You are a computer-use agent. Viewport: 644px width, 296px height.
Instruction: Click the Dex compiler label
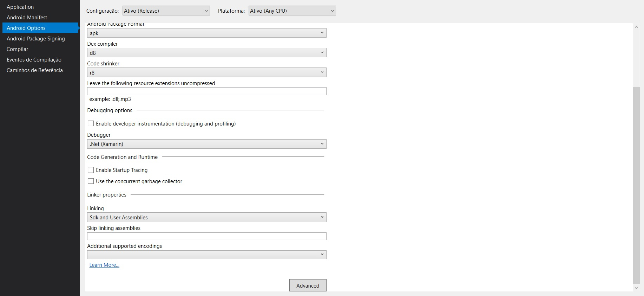pos(103,44)
